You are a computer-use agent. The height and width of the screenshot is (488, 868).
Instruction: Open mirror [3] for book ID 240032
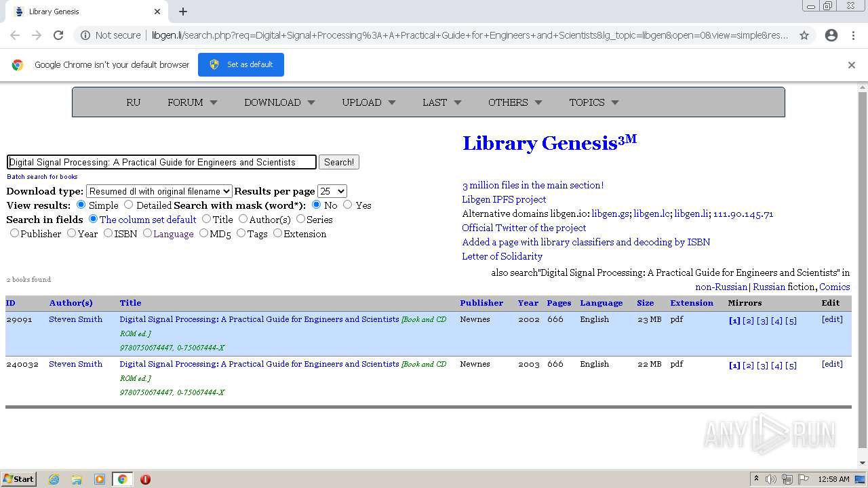click(x=762, y=365)
